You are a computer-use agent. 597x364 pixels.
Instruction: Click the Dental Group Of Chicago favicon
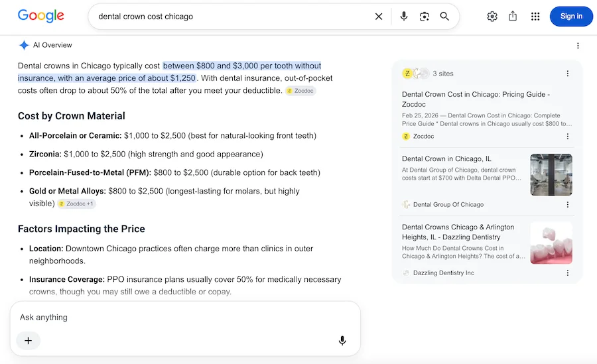click(406, 204)
